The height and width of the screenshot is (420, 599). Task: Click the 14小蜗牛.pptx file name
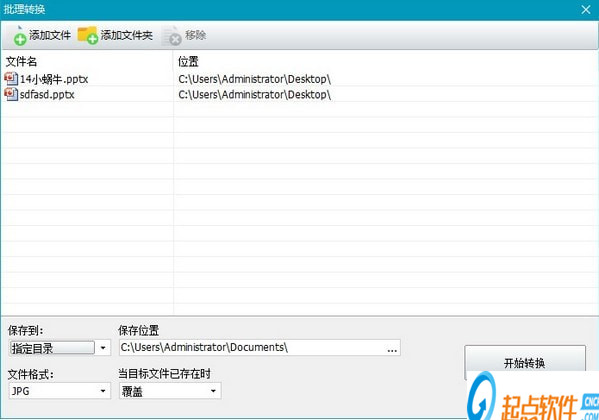(x=54, y=79)
